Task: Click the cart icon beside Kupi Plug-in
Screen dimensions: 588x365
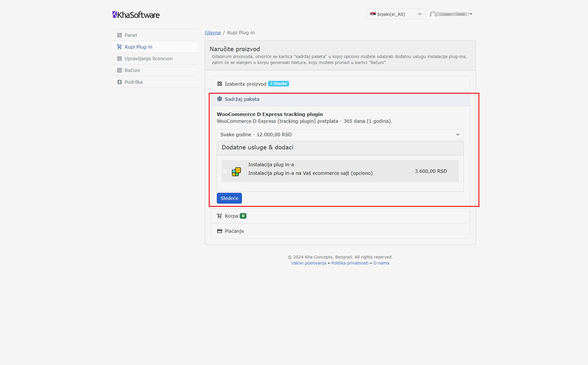Action: 120,47
